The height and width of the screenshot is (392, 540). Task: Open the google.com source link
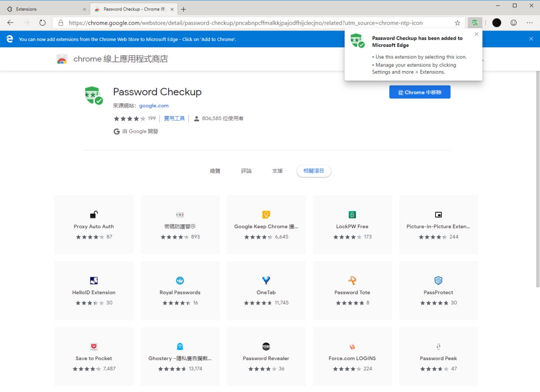click(x=154, y=106)
